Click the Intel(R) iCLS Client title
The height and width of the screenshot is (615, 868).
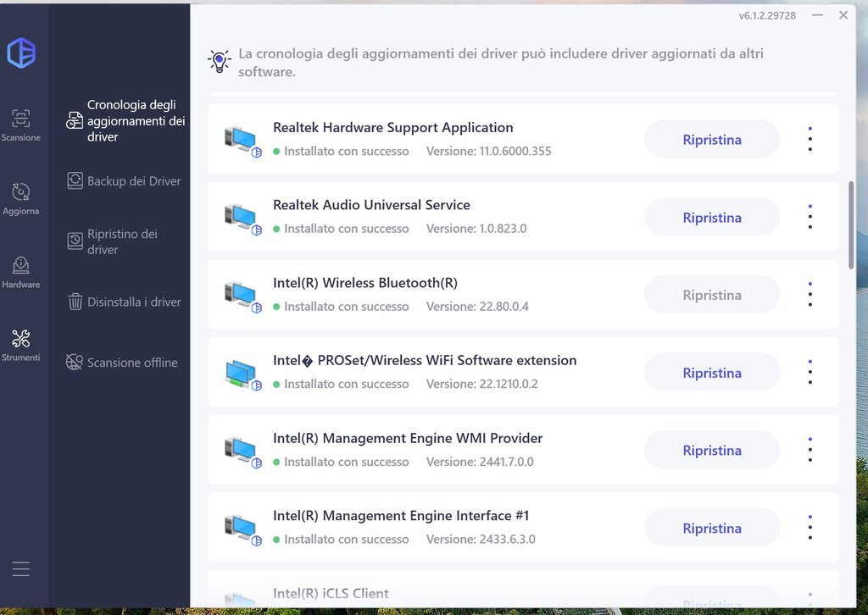pos(331,594)
